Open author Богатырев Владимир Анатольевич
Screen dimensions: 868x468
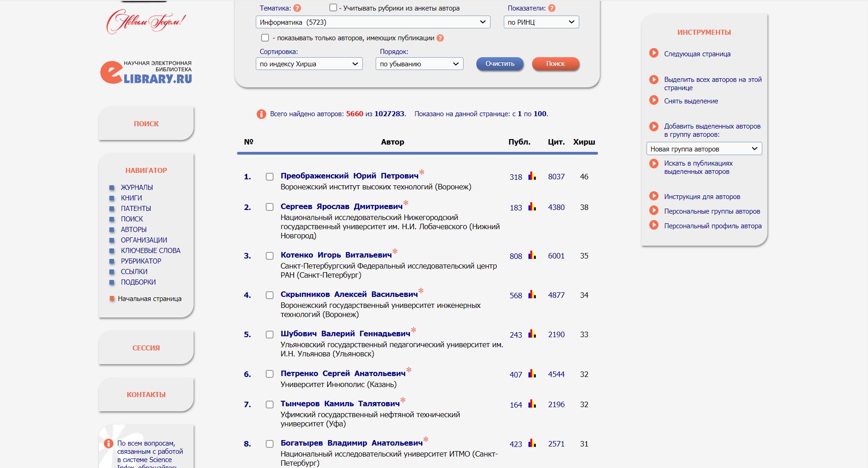351,443
